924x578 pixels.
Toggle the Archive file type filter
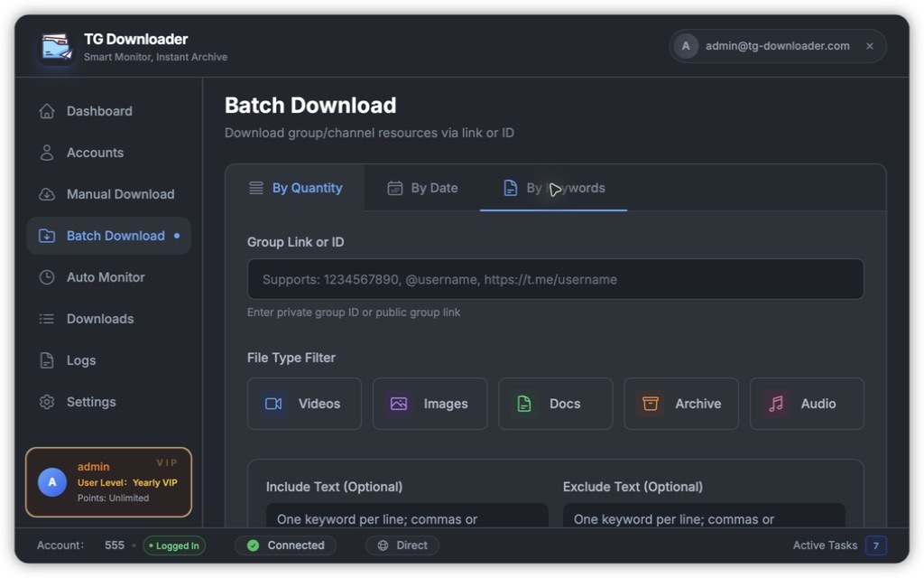680,404
